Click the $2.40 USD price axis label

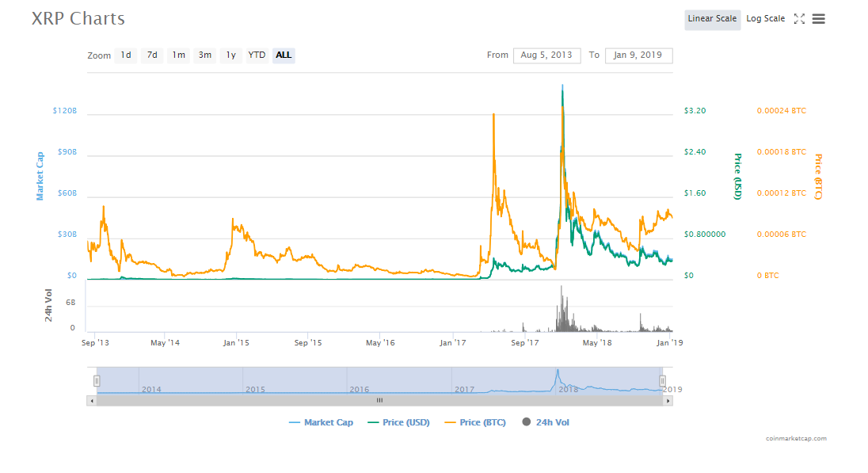(x=695, y=152)
